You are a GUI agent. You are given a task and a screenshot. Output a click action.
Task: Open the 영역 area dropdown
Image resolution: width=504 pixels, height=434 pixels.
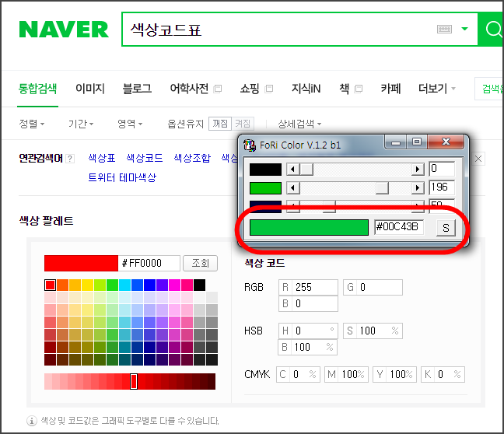tap(130, 124)
